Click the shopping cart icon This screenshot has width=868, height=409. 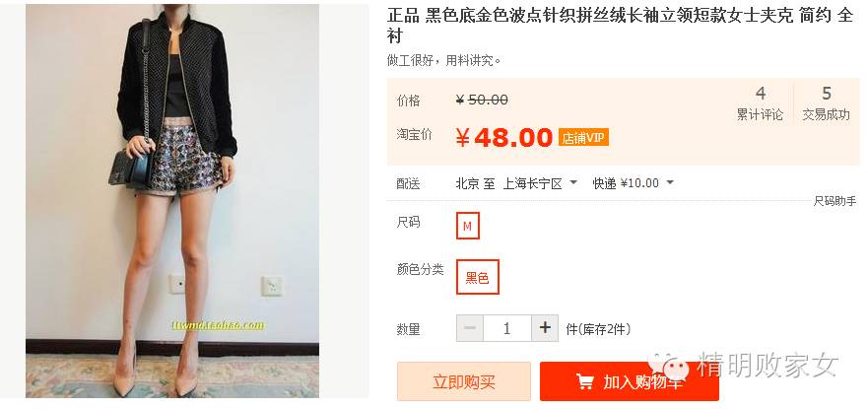pos(585,381)
